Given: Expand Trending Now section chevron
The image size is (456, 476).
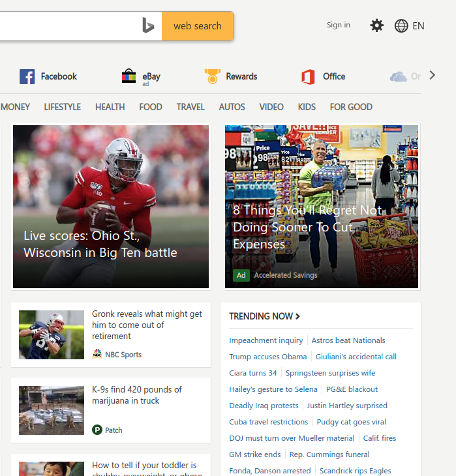Looking at the screenshot, I should tap(297, 316).
